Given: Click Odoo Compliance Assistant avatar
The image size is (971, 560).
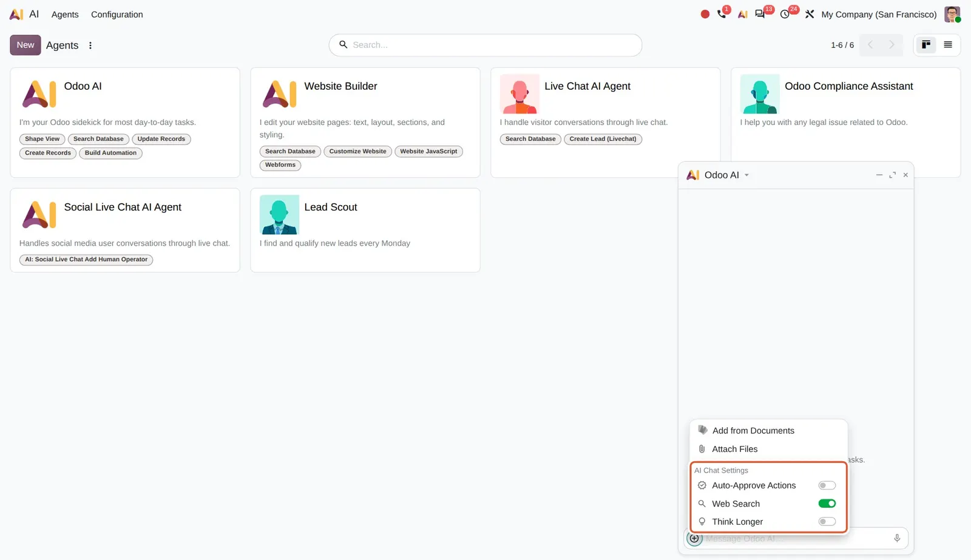Looking at the screenshot, I should pyautogui.click(x=760, y=94).
